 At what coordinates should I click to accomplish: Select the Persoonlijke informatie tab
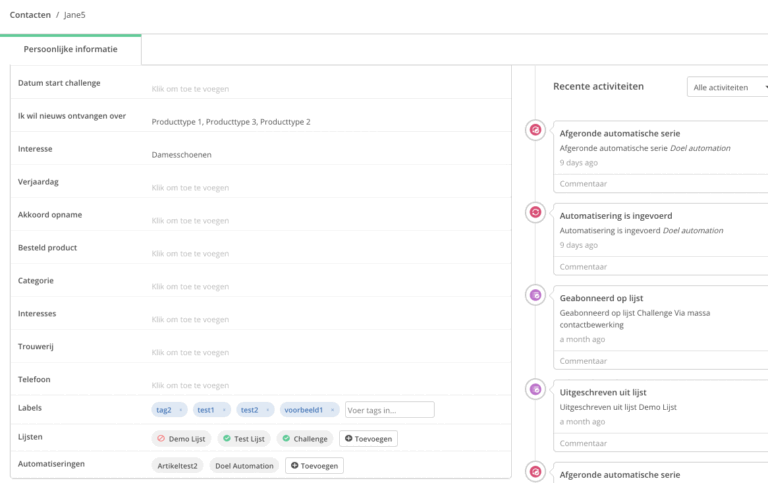tap(71, 49)
